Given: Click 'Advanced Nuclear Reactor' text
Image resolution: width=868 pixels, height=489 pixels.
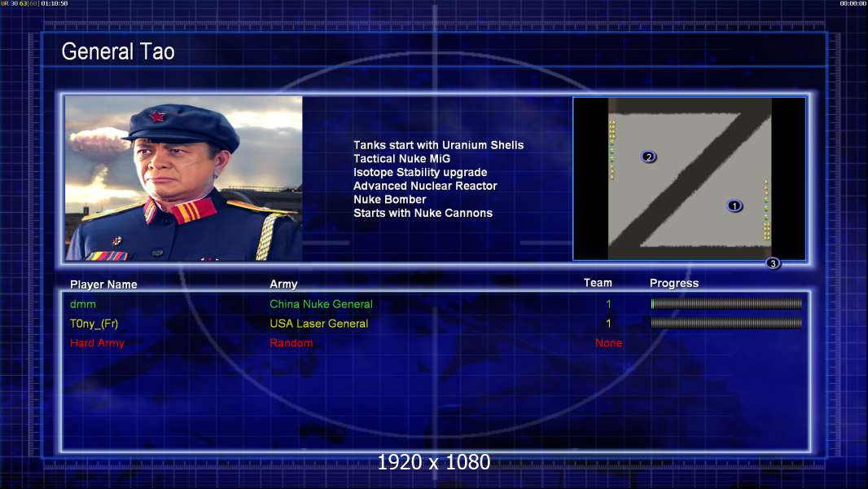Looking at the screenshot, I should [x=425, y=186].
